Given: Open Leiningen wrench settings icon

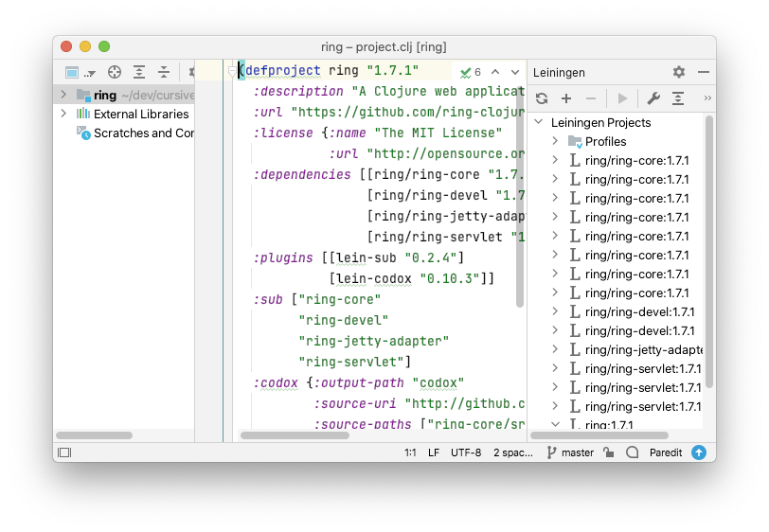Looking at the screenshot, I should click(653, 98).
